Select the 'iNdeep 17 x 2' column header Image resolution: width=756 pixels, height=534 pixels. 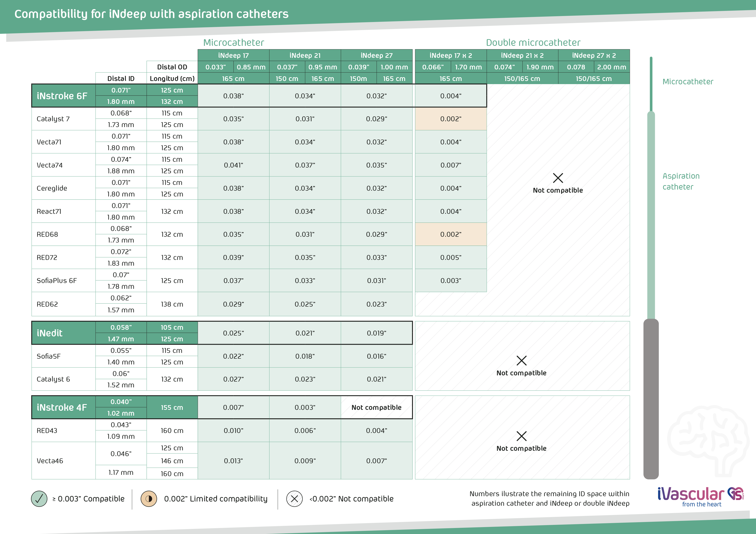coord(451,55)
